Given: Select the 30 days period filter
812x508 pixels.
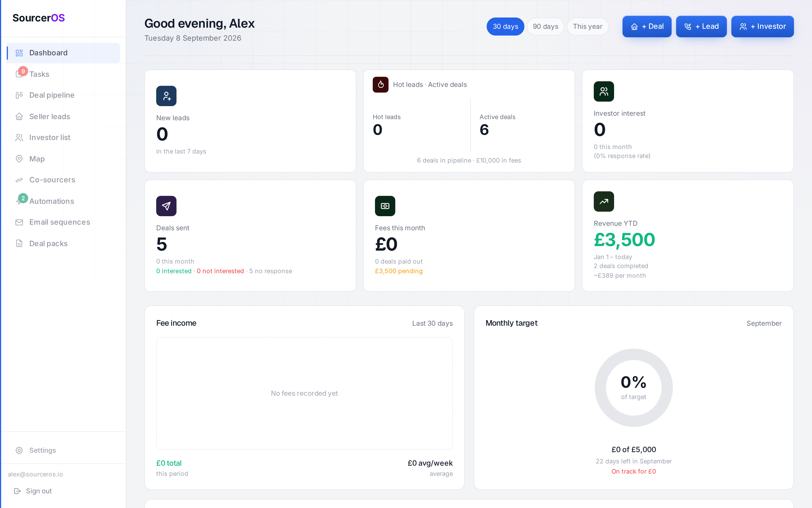Looking at the screenshot, I should (505, 27).
